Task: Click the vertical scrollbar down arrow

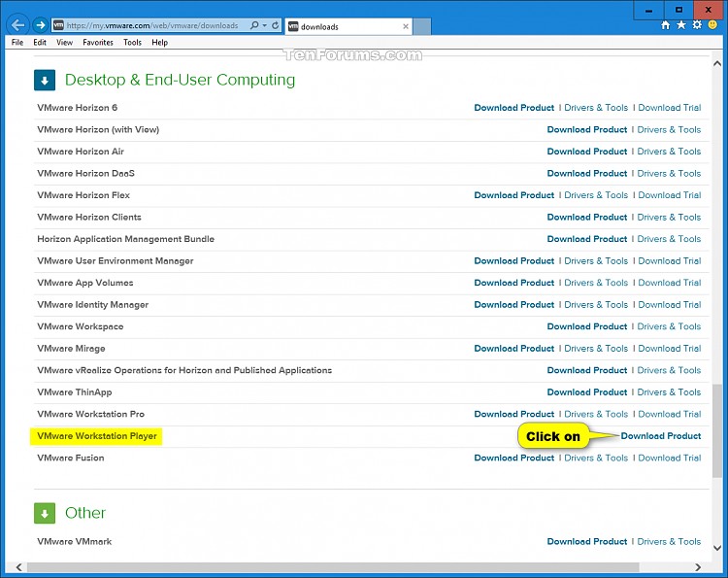Action: [717, 548]
